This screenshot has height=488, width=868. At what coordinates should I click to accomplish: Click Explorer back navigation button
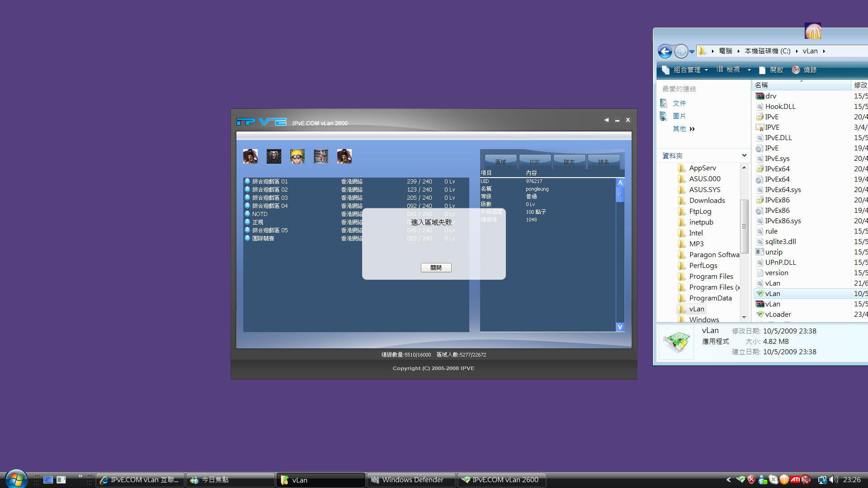(665, 52)
